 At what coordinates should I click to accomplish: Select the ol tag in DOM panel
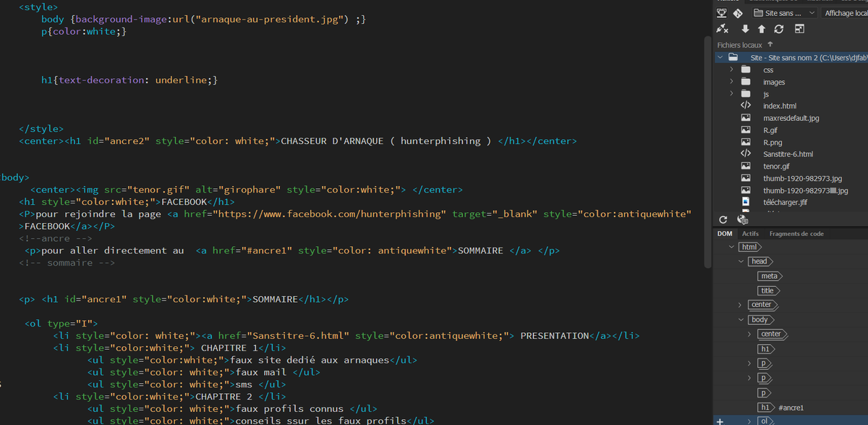[x=764, y=421]
